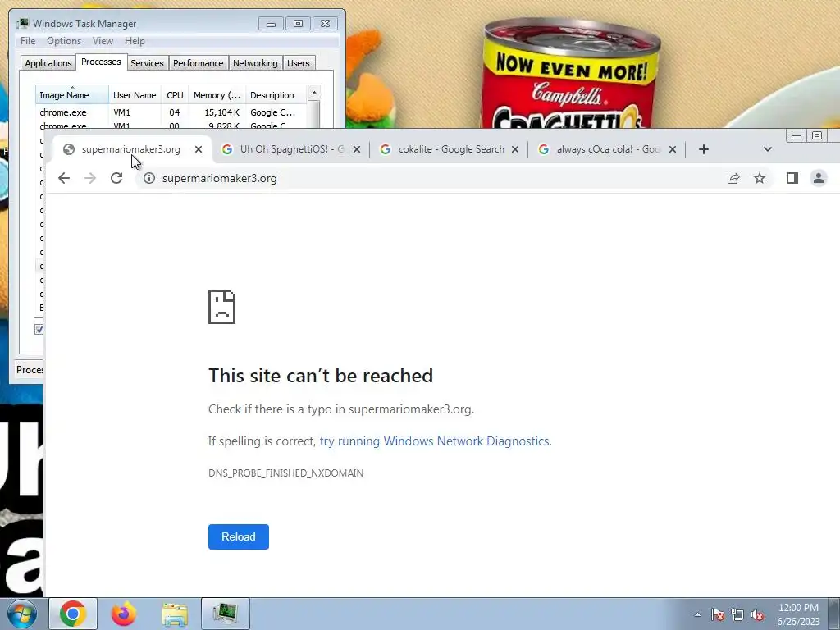840x630 pixels.
Task: Open Task Manager Users tab
Action: 298,63
